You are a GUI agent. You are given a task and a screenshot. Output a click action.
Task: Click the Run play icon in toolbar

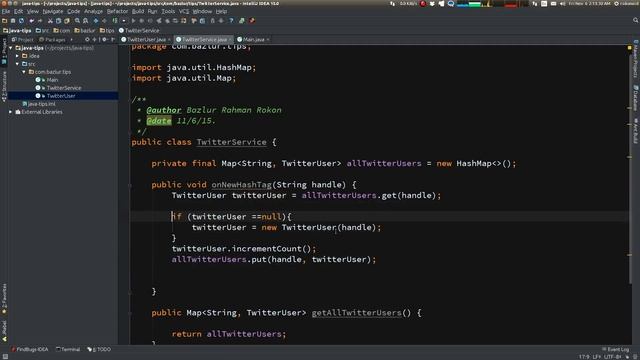[x=133, y=21]
